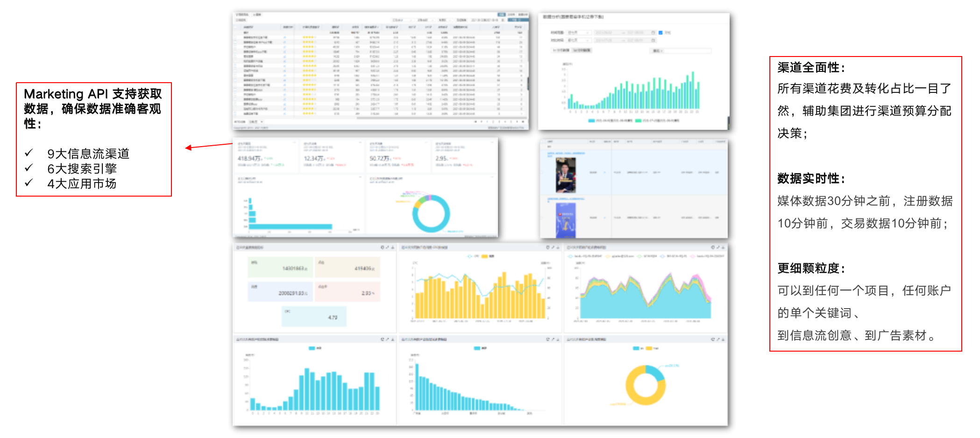Expand the yellow bar and line combo chart
980x438 pixels.
553,247
